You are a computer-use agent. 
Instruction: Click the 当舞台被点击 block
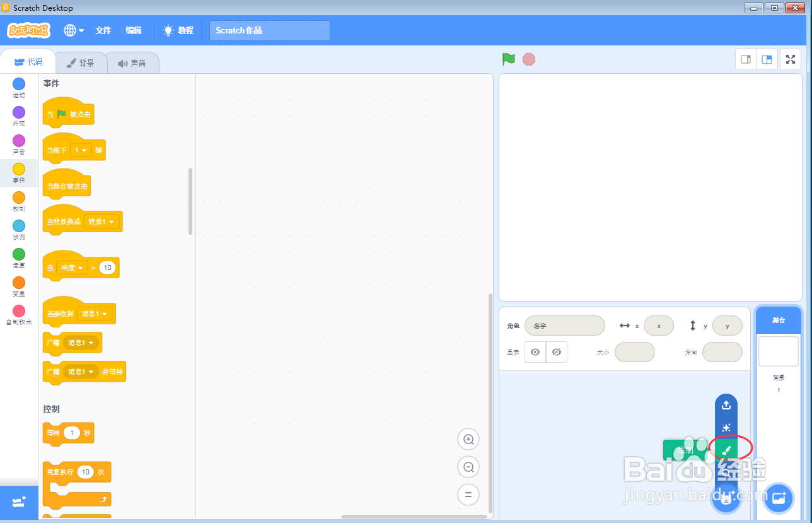67,184
